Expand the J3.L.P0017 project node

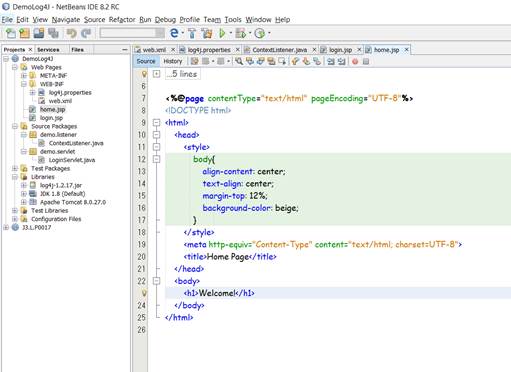click(6, 227)
